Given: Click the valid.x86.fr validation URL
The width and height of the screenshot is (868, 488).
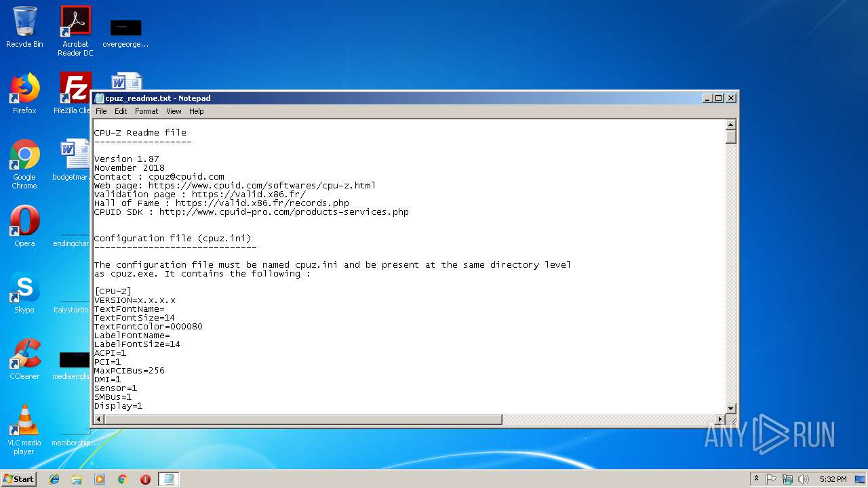Looking at the screenshot, I should (249, 195).
